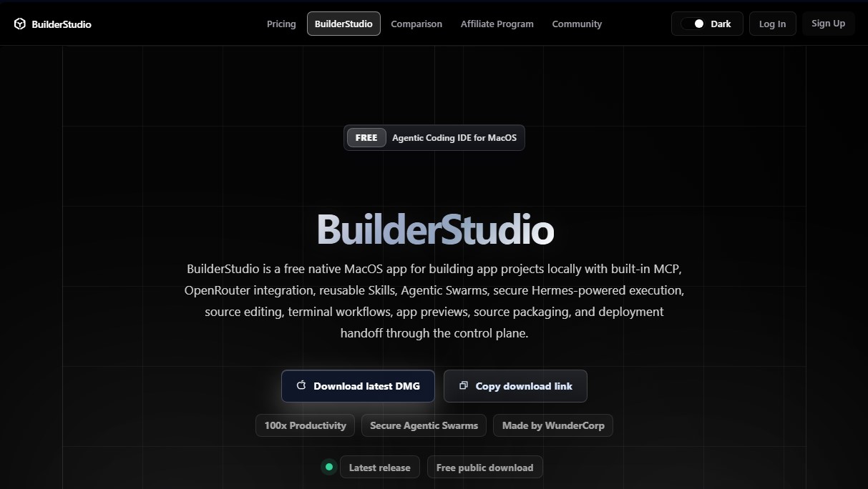This screenshot has width=868, height=489.
Task: Go to the Comparison page
Action: (416, 24)
